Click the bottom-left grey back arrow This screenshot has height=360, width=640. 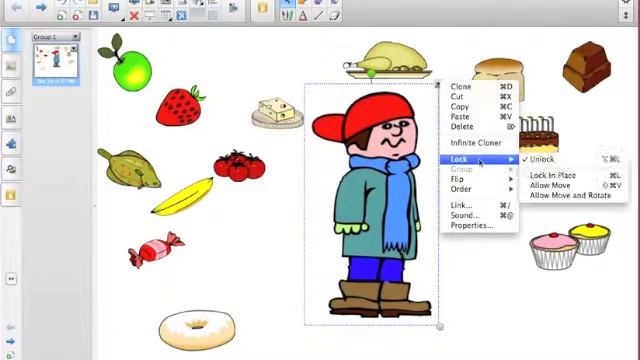[x=11, y=327]
